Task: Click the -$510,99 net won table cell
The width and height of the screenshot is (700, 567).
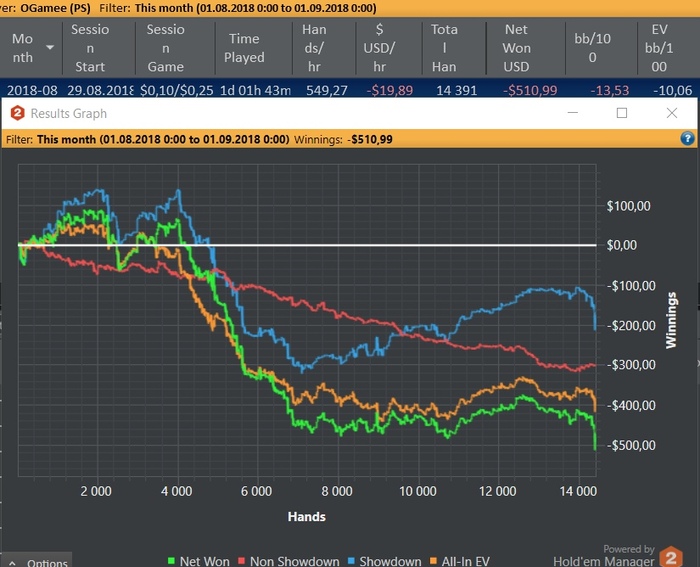Action: pos(530,90)
